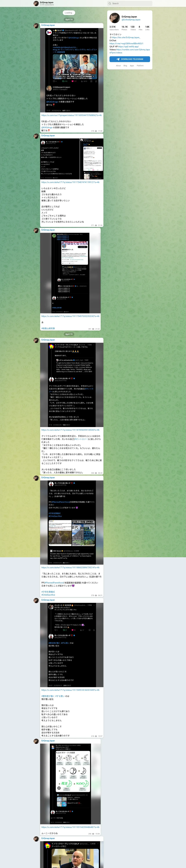Screen dimensions: 186x868
Task: Click avatar beside the 17:49 message
Action: click(36, 26)
